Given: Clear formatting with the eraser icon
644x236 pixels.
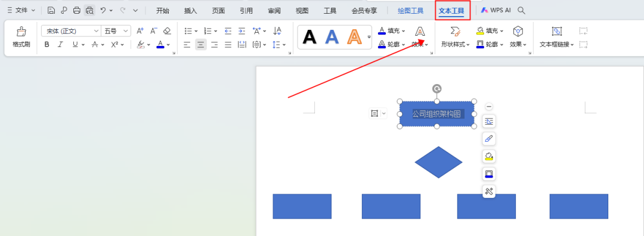Looking at the screenshot, I should coord(167,31).
